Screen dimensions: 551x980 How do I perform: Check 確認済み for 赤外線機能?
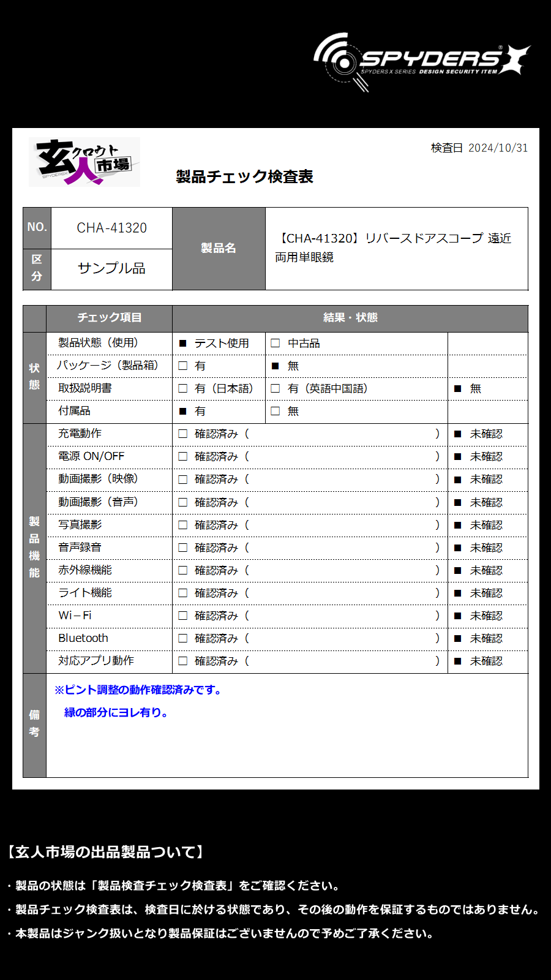pyautogui.click(x=182, y=570)
